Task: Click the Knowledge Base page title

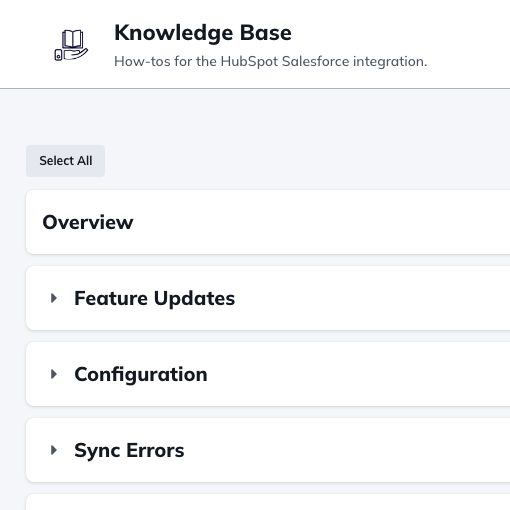Action: click(x=203, y=33)
